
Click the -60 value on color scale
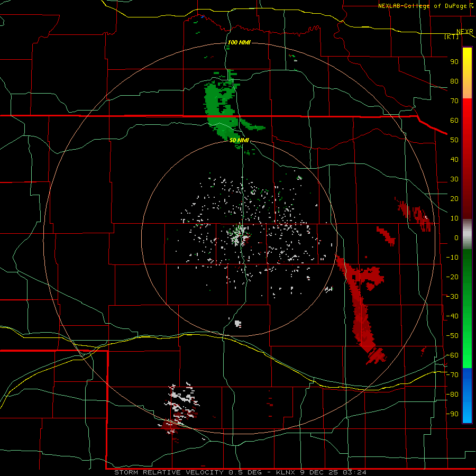[452, 355]
